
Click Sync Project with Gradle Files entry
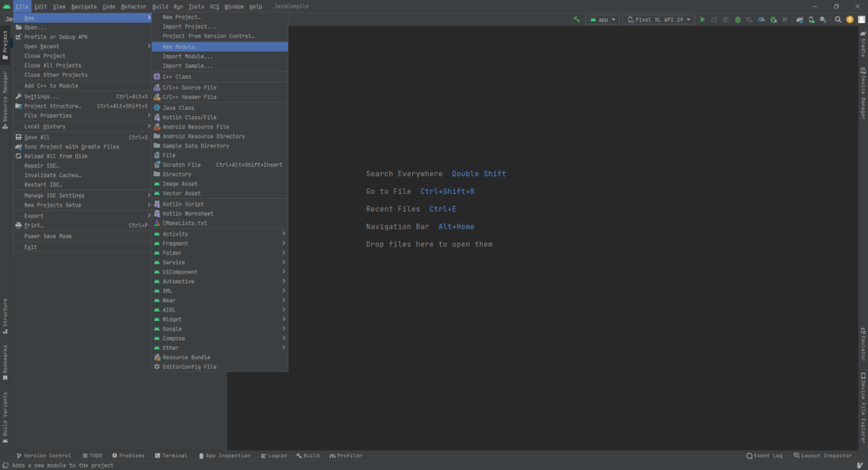click(x=82, y=147)
